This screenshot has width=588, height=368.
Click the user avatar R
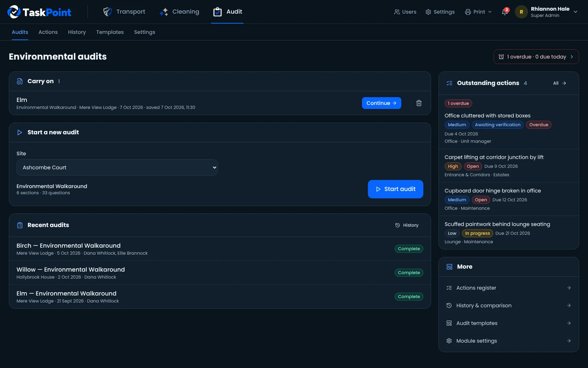coord(521,12)
